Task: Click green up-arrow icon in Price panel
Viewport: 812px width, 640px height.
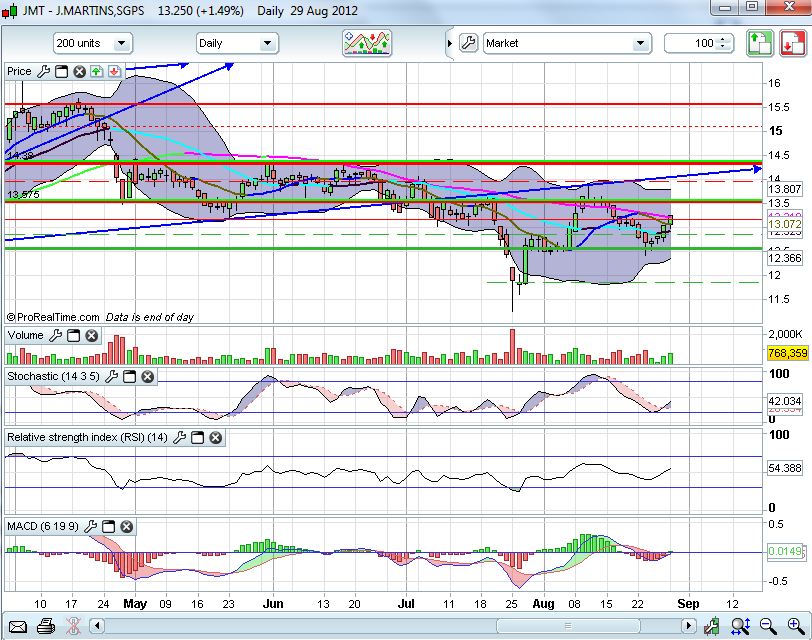Action: [x=96, y=71]
